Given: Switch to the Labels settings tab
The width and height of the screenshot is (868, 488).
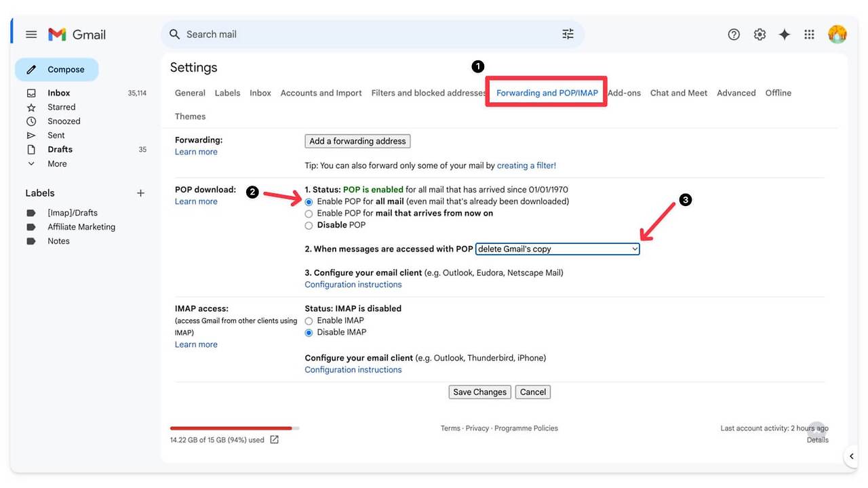Looking at the screenshot, I should 227,93.
